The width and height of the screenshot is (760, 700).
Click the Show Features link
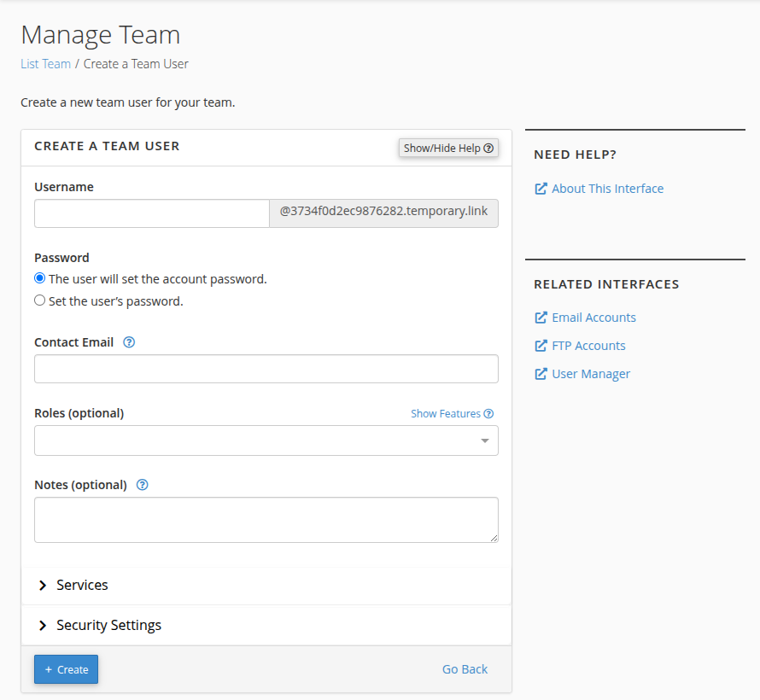[x=453, y=414]
